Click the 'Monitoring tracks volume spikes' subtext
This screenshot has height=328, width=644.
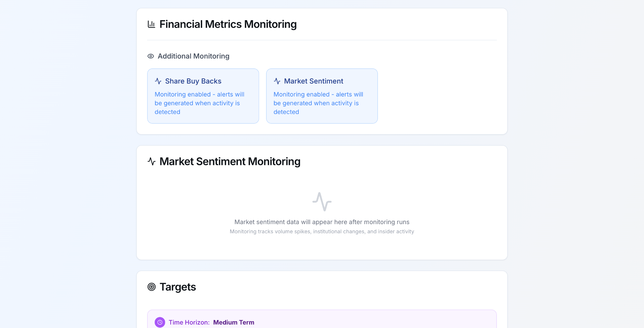(x=322, y=231)
